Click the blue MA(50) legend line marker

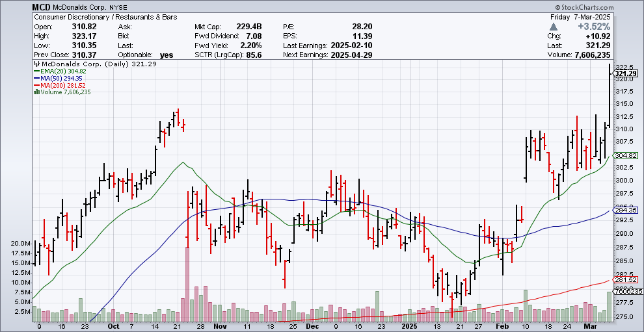pos(37,78)
